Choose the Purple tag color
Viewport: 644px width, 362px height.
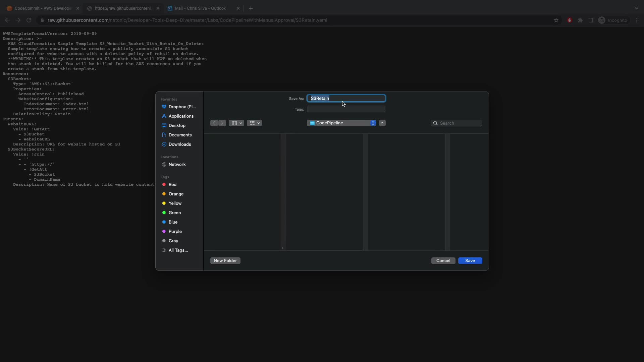pyautogui.click(x=175, y=231)
